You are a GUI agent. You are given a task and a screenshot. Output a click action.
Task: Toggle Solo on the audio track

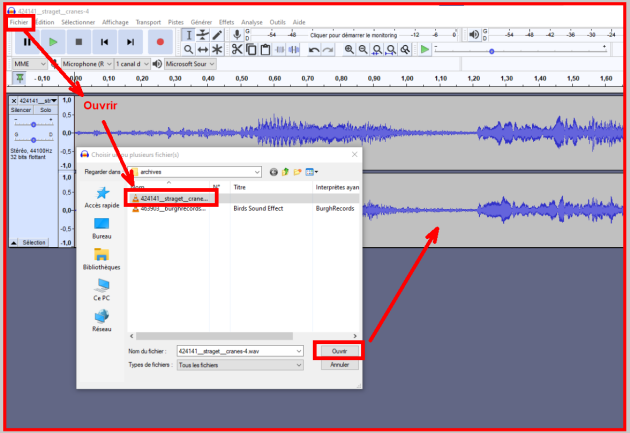pos(45,109)
